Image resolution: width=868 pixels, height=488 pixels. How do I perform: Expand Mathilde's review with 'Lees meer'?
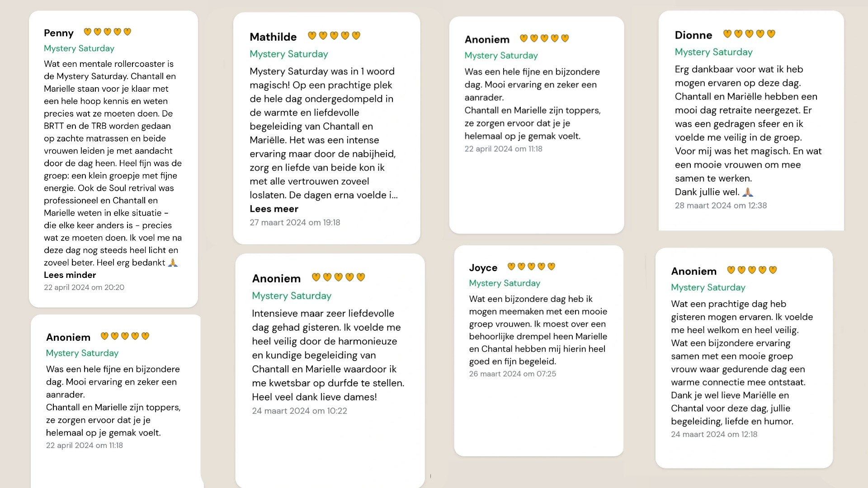(x=274, y=209)
